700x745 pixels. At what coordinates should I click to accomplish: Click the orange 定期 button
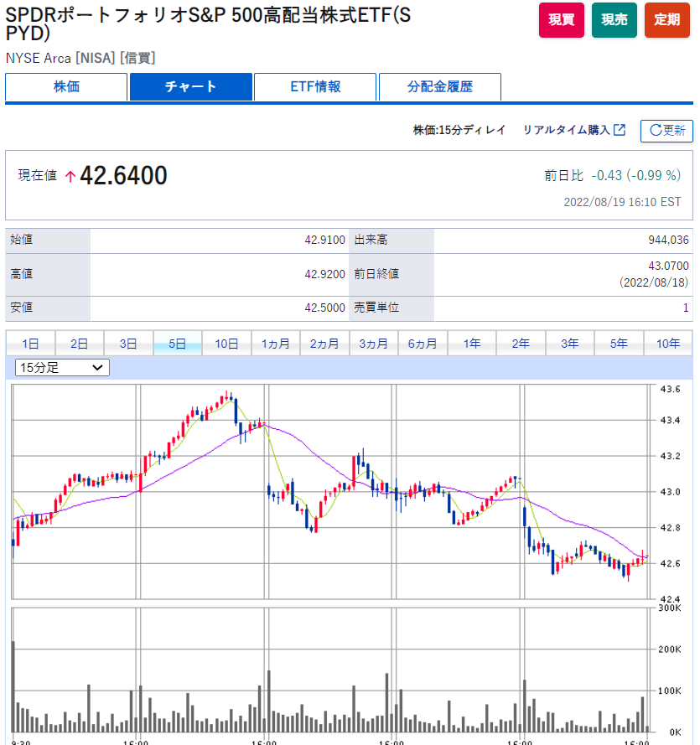coord(666,20)
